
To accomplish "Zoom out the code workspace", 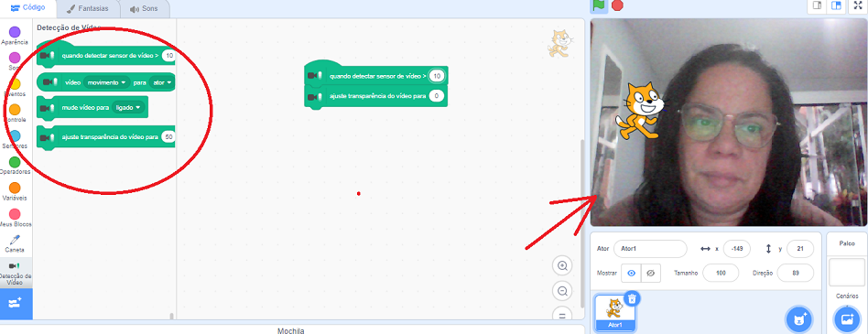I will click(x=562, y=291).
